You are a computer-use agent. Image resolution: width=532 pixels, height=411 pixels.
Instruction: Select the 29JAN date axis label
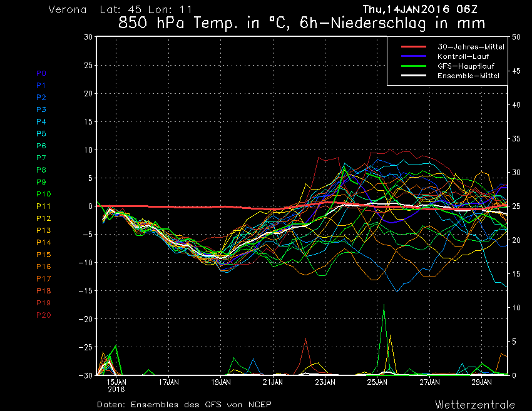click(481, 381)
